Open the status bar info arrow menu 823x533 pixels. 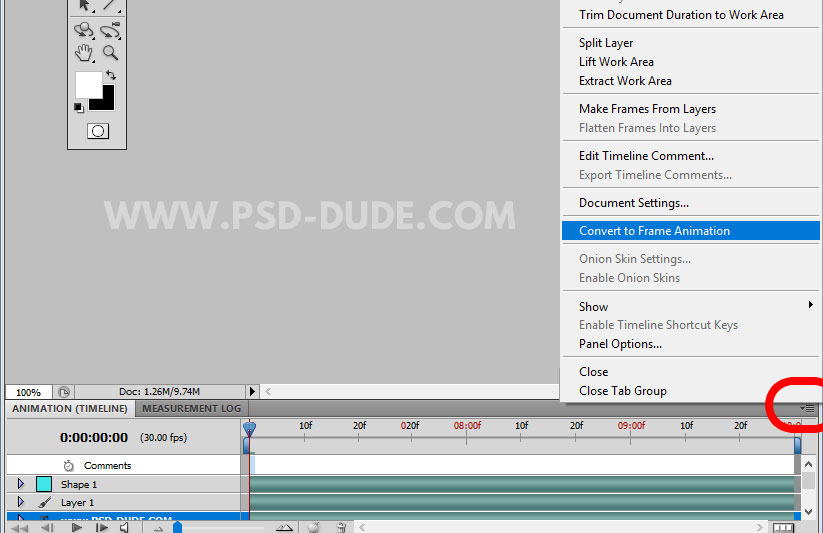(252, 391)
